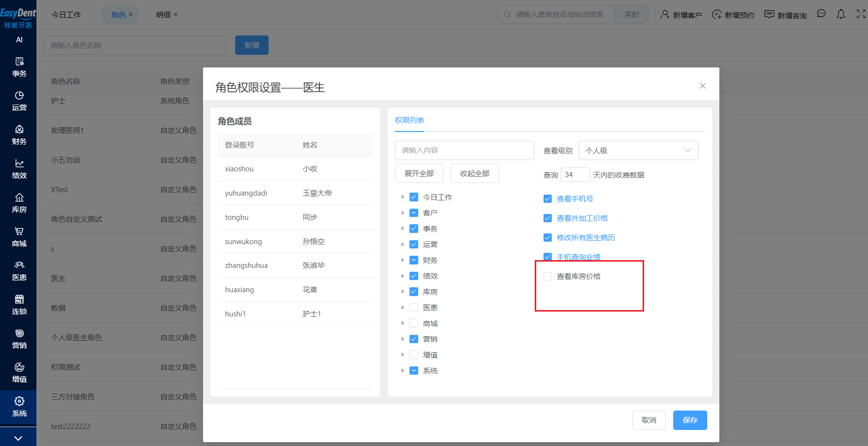
Task: Expand the 库房 tree node
Action: (402, 292)
